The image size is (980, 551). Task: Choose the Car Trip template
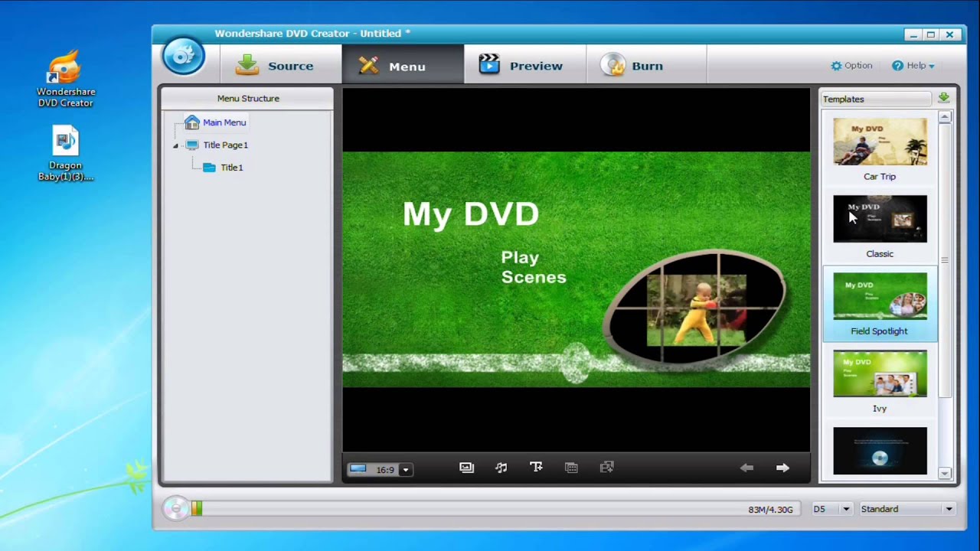pos(880,149)
